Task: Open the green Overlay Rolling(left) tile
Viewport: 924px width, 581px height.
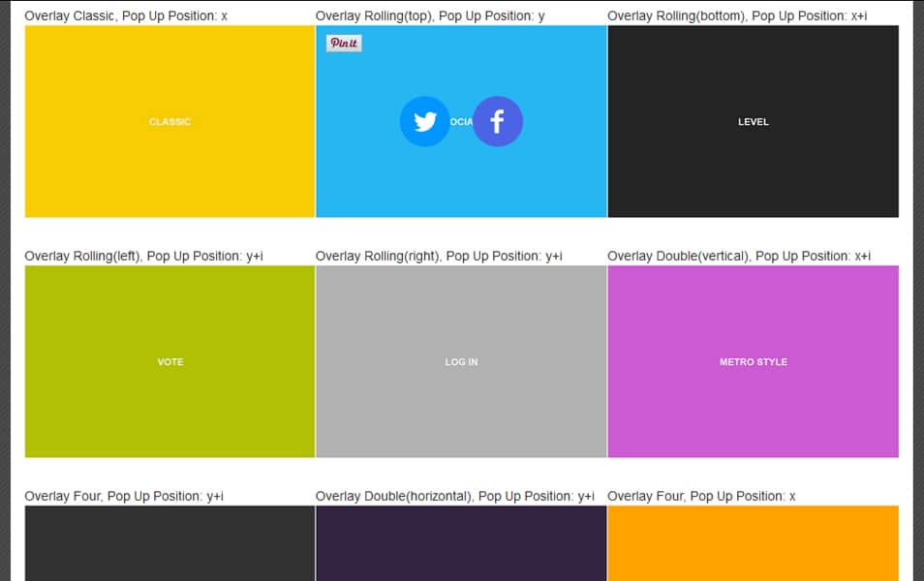Action: tap(169, 407)
